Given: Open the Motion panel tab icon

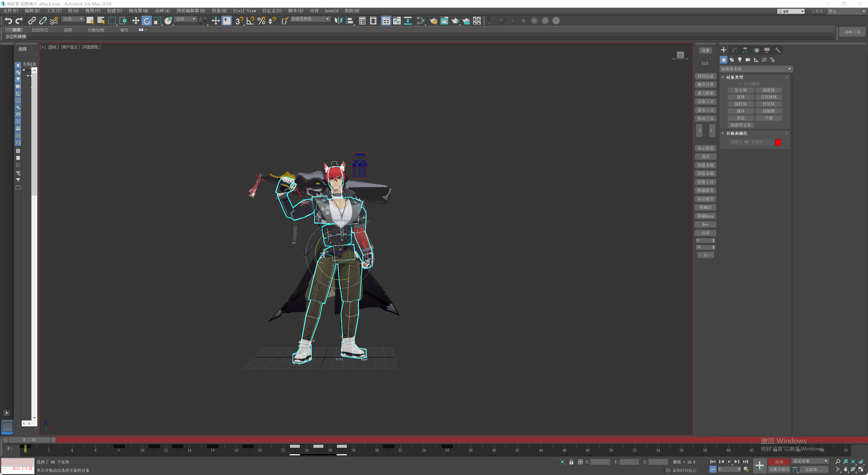Looking at the screenshot, I should (x=756, y=50).
